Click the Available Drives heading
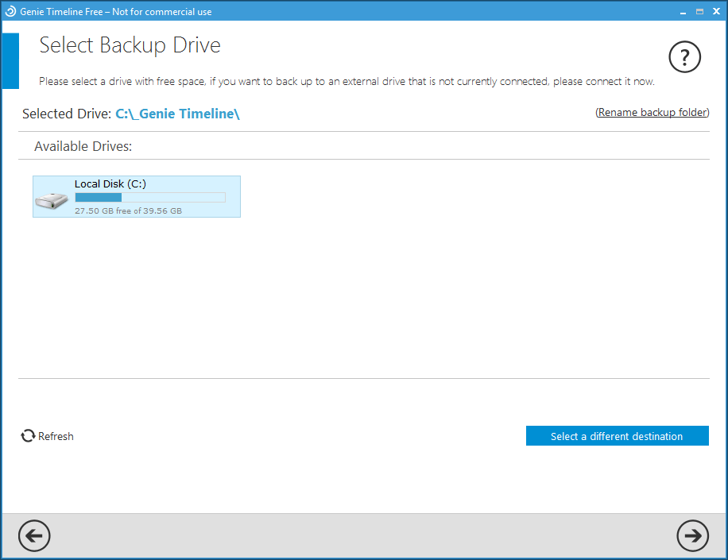Screen dimensions: 728x560 (x=83, y=147)
